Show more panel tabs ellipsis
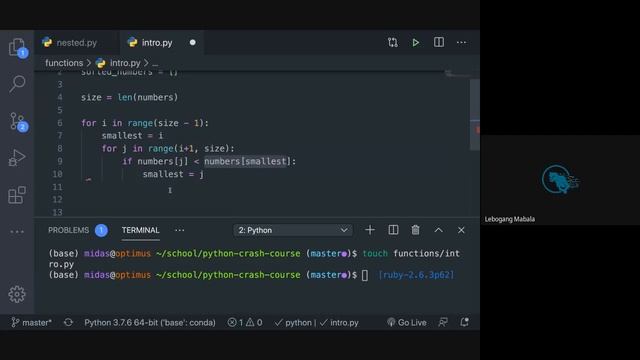Image resolution: width=640 pixels, height=360 pixels. click(x=180, y=230)
